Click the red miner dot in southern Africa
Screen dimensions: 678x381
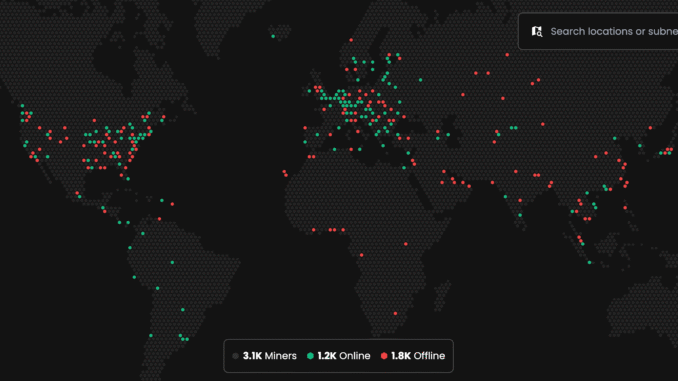point(395,314)
